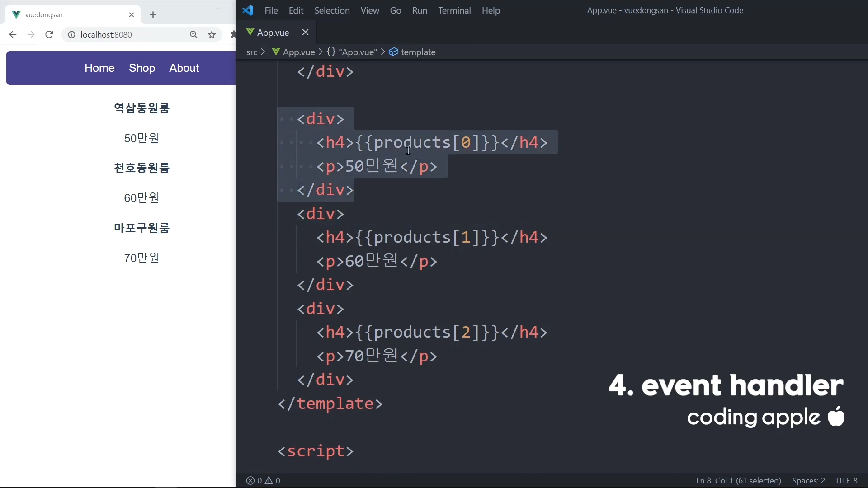Open a new browser tab
Screen dimensions: 868x488
[x=153, y=15]
